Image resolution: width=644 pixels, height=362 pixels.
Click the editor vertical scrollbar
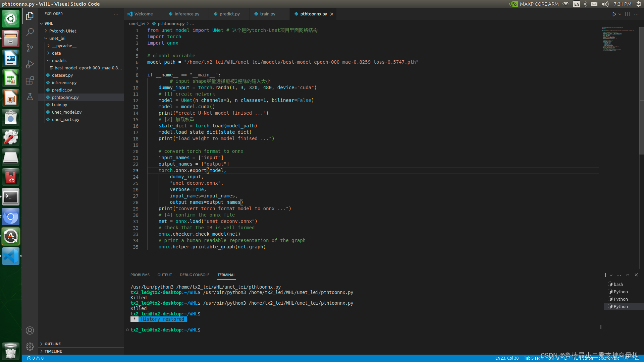tap(641, 90)
